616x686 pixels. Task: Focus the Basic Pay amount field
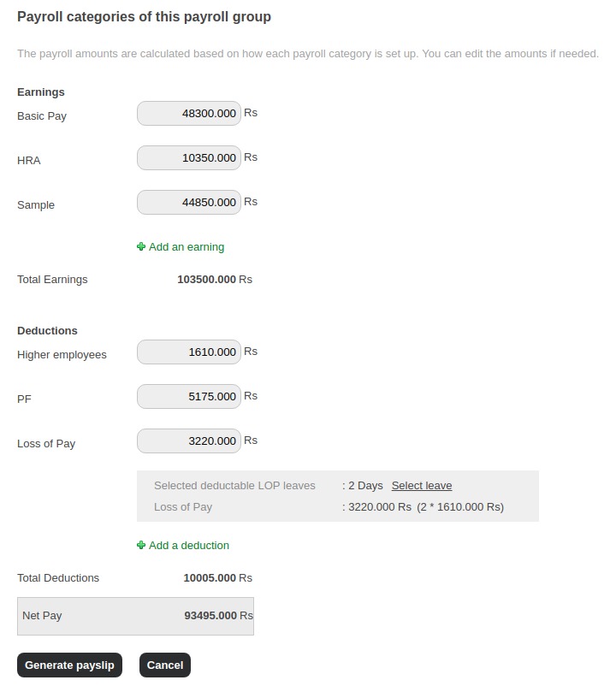pyautogui.click(x=188, y=113)
